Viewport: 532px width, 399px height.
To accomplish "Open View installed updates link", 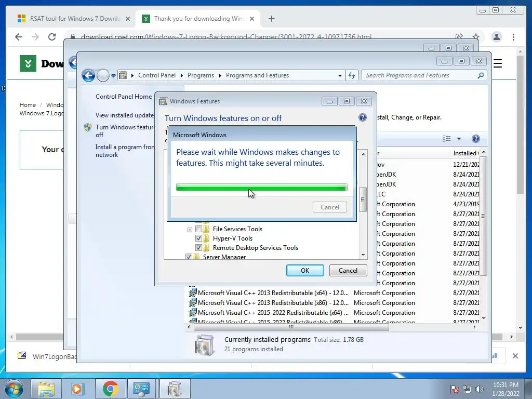I will 125,115.
